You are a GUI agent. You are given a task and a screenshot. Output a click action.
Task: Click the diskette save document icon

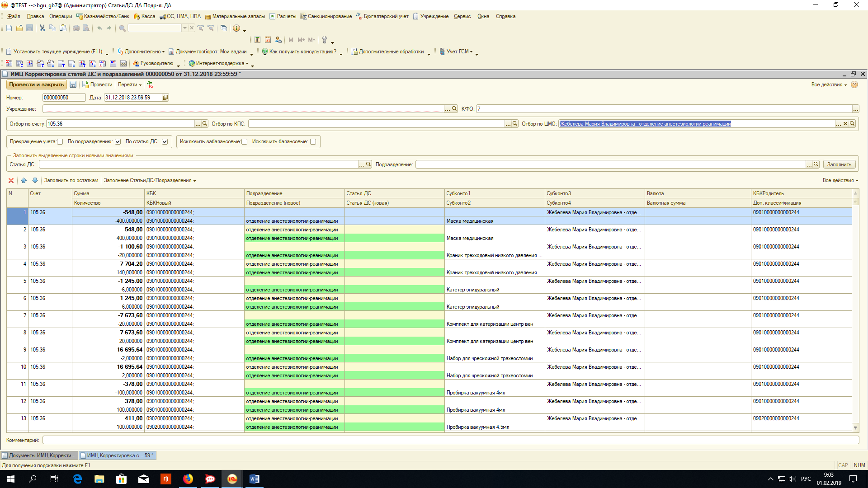(73, 84)
